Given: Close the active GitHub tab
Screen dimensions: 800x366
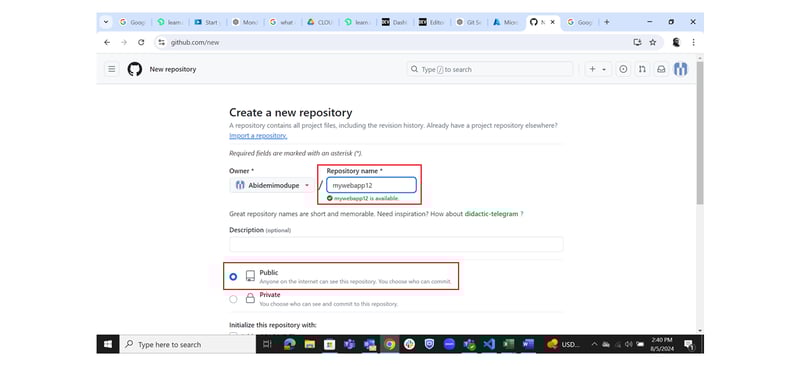Looking at the screenshot, I should pyautogui.click(x=553, y=22).
